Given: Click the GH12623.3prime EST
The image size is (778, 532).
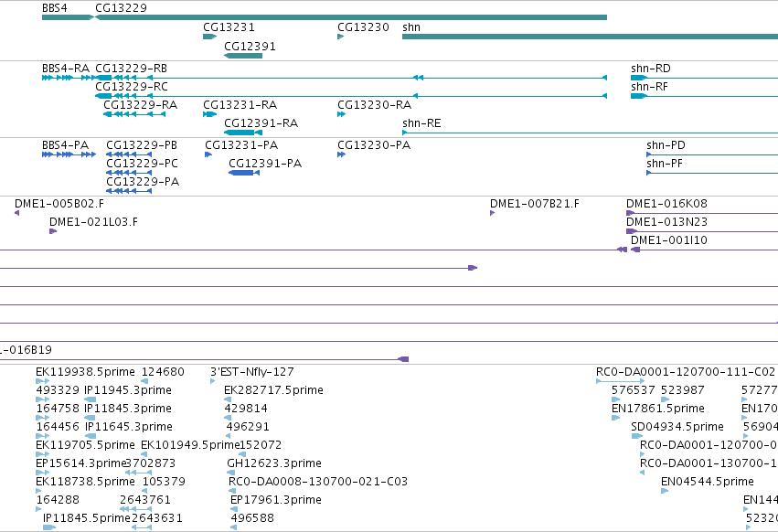Looking at the screenshot, I should coord(230,473).
